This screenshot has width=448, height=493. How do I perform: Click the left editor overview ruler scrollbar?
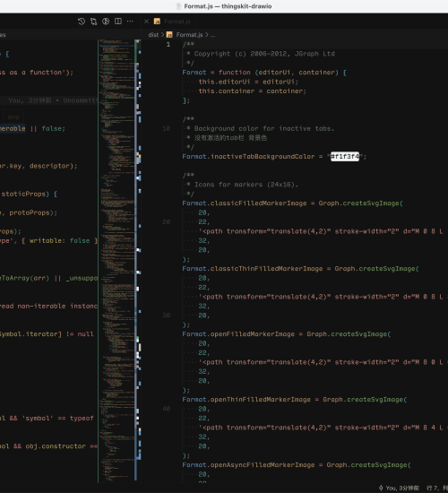(138, 261)
